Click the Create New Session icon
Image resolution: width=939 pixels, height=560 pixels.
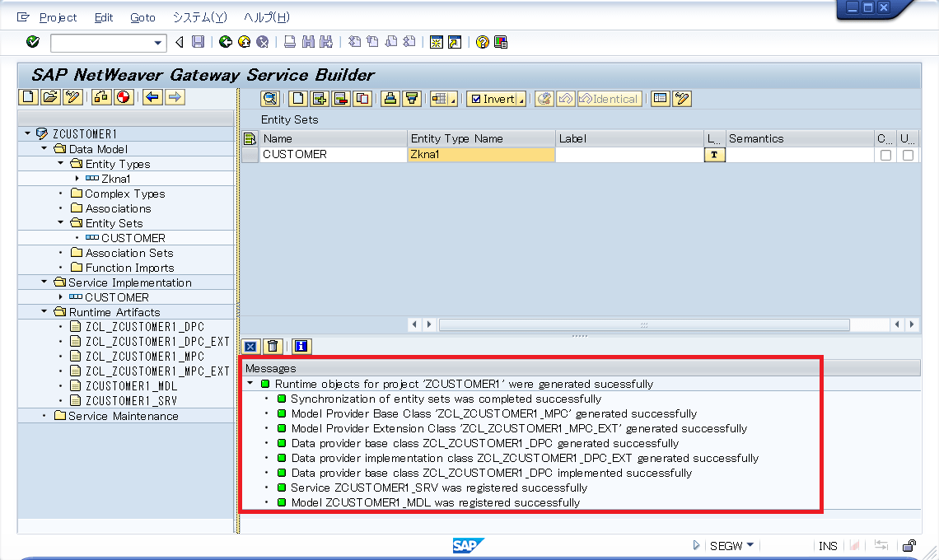click(x=437, y=42)
